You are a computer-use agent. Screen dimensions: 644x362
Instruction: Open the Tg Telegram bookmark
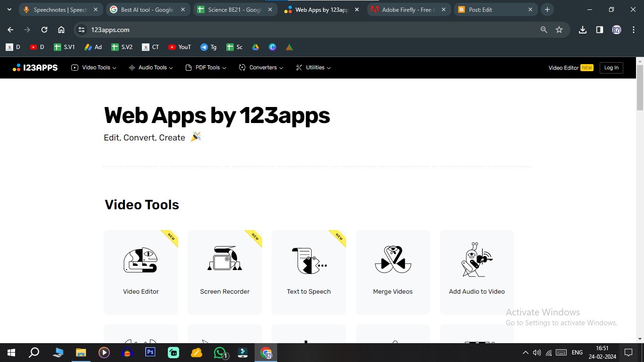click(x=208, y=47)
